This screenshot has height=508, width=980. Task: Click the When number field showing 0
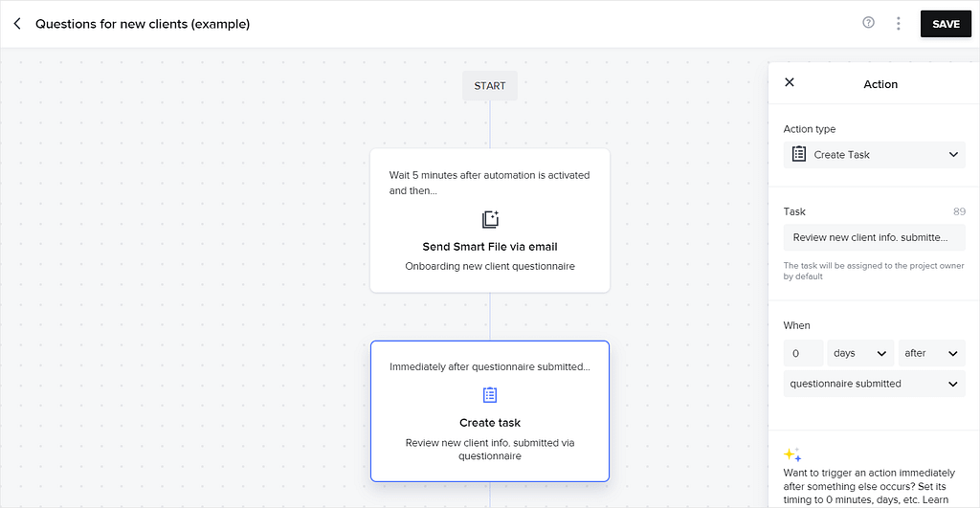[803, 353]
